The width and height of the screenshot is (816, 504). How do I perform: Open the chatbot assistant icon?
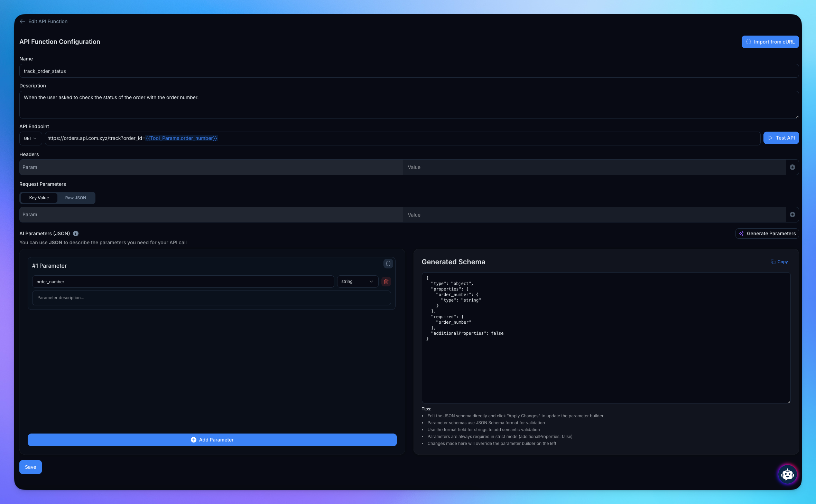[x=787, y=474]
